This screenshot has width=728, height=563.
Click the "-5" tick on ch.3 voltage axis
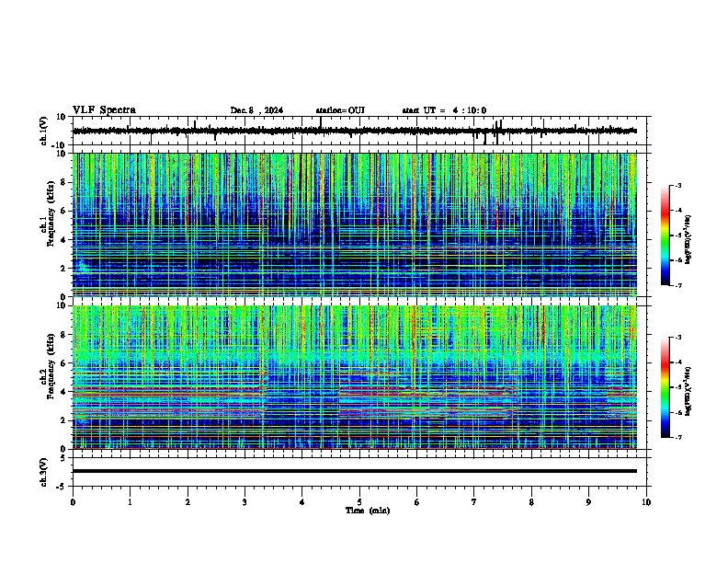pos(63,487)
